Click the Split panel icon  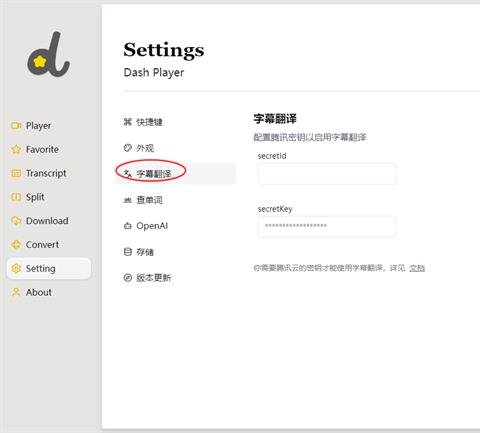tap(16, 197)
